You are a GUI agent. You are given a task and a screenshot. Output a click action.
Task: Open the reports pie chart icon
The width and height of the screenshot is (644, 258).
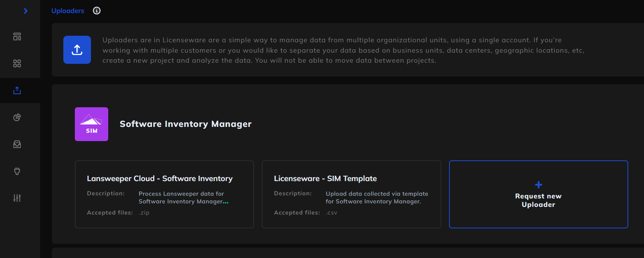click(x=17, y=117)
